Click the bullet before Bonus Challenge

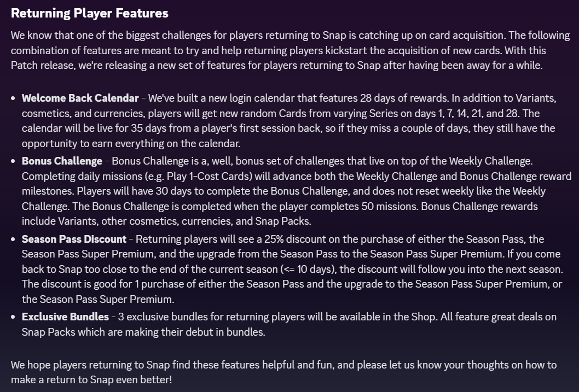[x=13, y=161]
